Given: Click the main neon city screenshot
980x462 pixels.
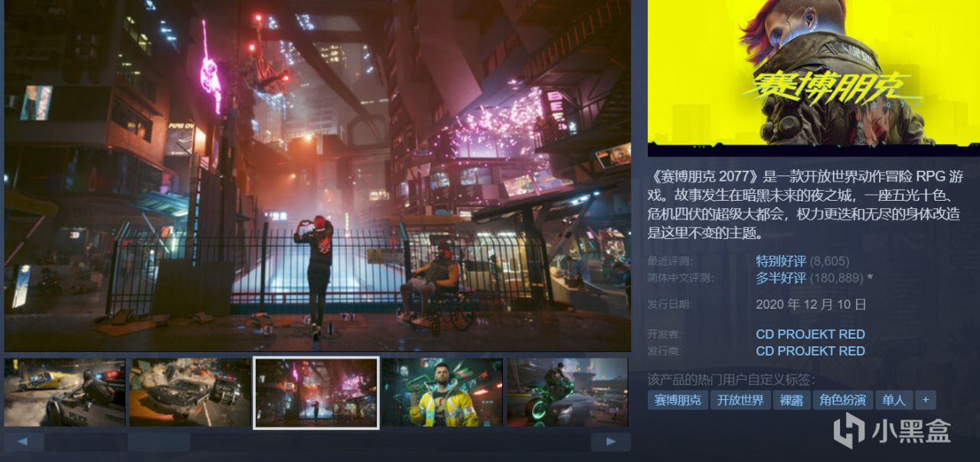Looking at the screenshot, I should [x=318, y=175].
